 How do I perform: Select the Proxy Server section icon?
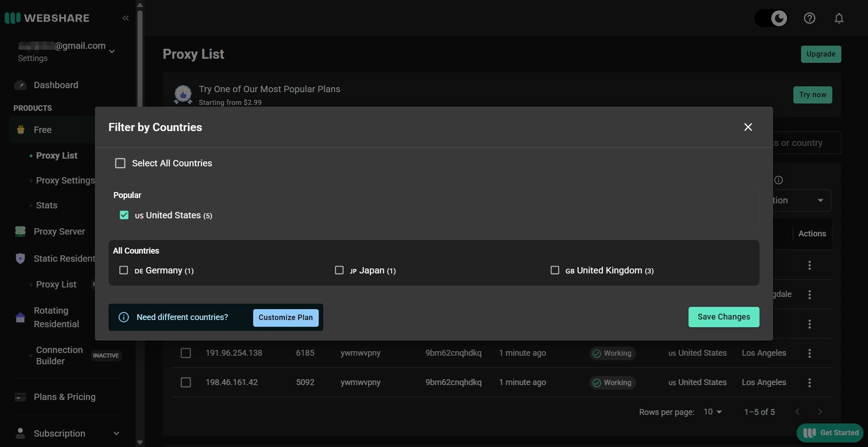tap(20, 231)
